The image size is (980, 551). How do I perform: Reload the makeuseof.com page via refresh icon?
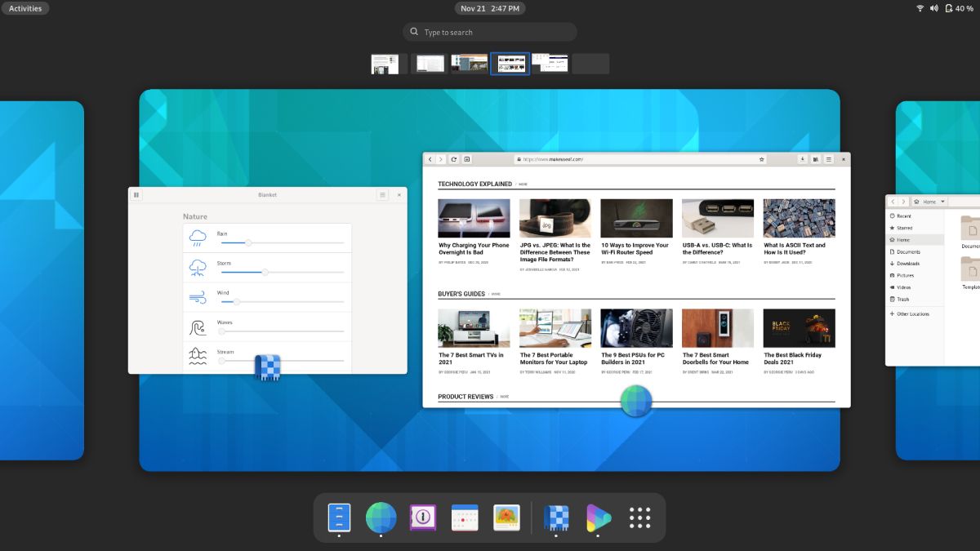pyautogui.click(x=455, y=159)
